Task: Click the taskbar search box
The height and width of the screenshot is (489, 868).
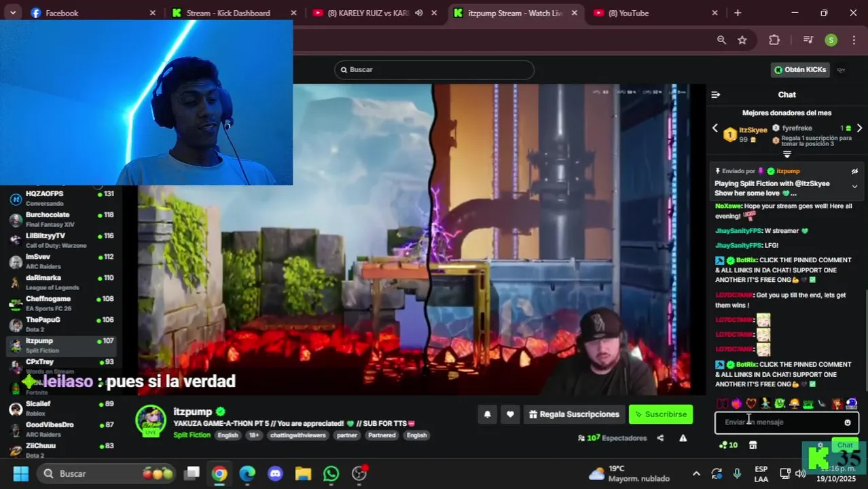Action: pos(105,473)
